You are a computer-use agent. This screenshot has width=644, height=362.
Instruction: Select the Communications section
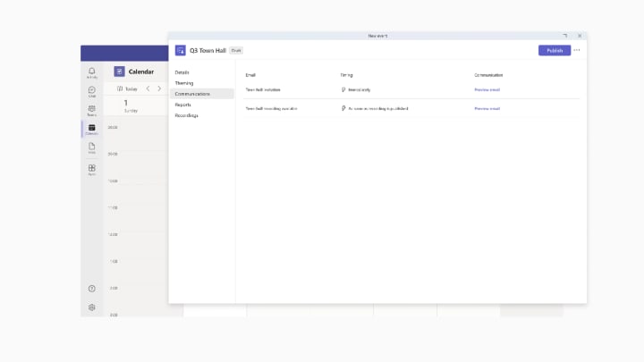tap(201, 94)
